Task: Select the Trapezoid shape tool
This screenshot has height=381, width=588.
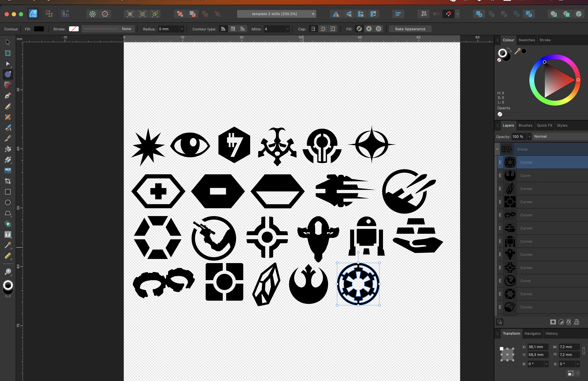Action: tap(8, 213)
